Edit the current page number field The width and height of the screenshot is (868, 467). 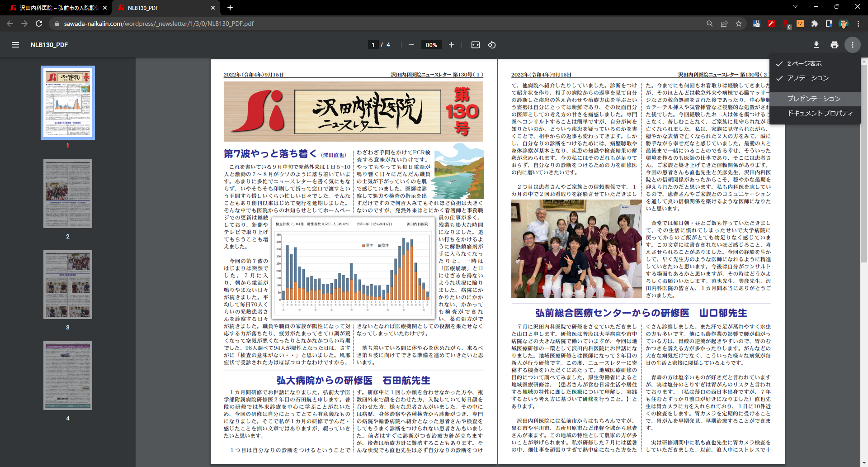coord(373,45)
